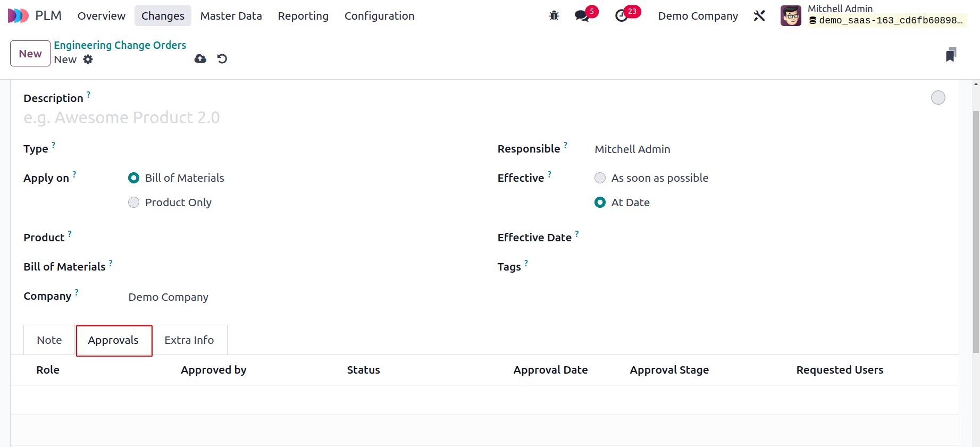Open the Reporting menu

click(x=303, y=16)
